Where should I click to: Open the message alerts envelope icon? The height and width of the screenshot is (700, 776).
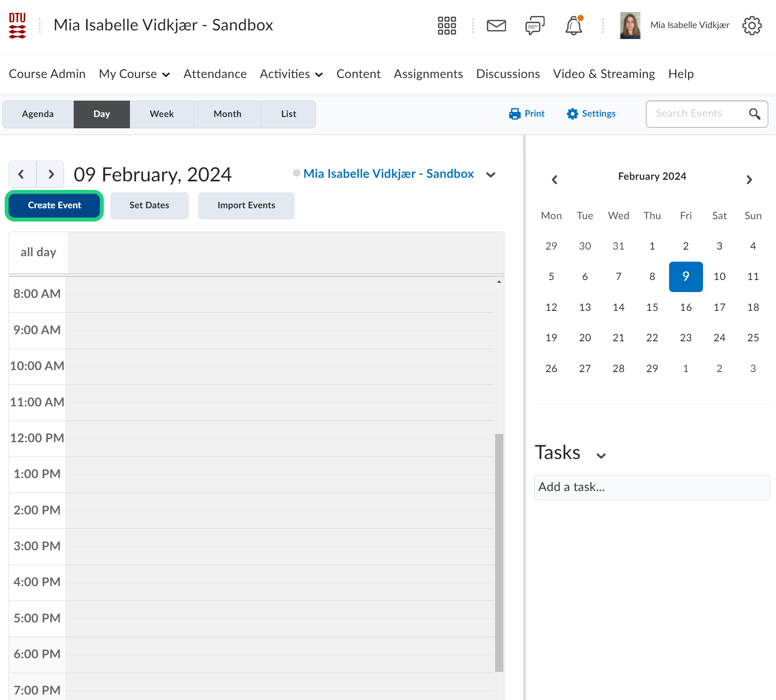pos(496,26)
